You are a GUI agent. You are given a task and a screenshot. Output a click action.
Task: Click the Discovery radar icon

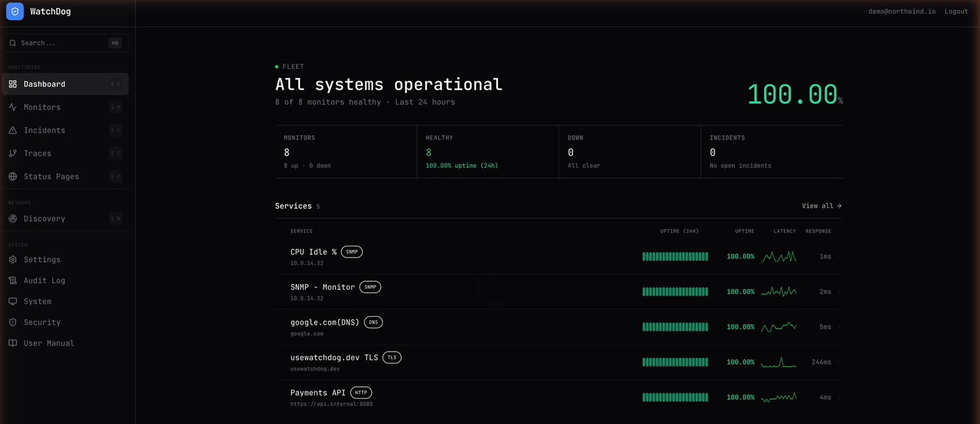click(13, 219)
